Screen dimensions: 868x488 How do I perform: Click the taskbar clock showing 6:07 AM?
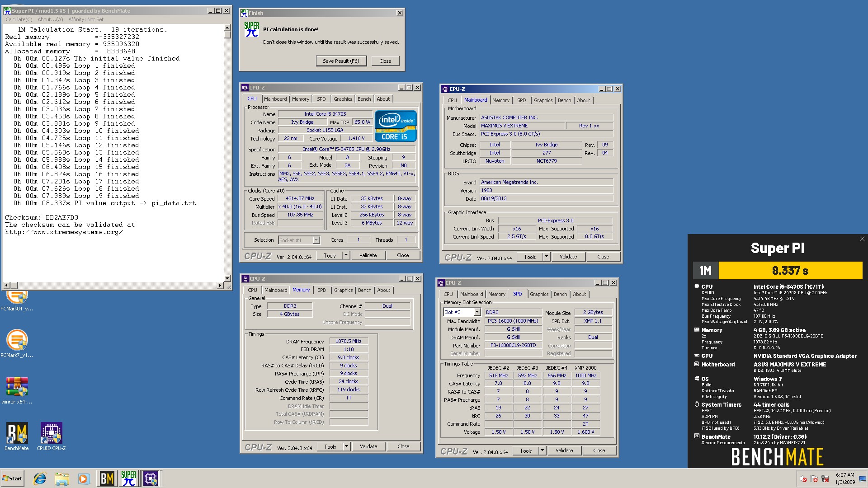[x=845, y=479]
